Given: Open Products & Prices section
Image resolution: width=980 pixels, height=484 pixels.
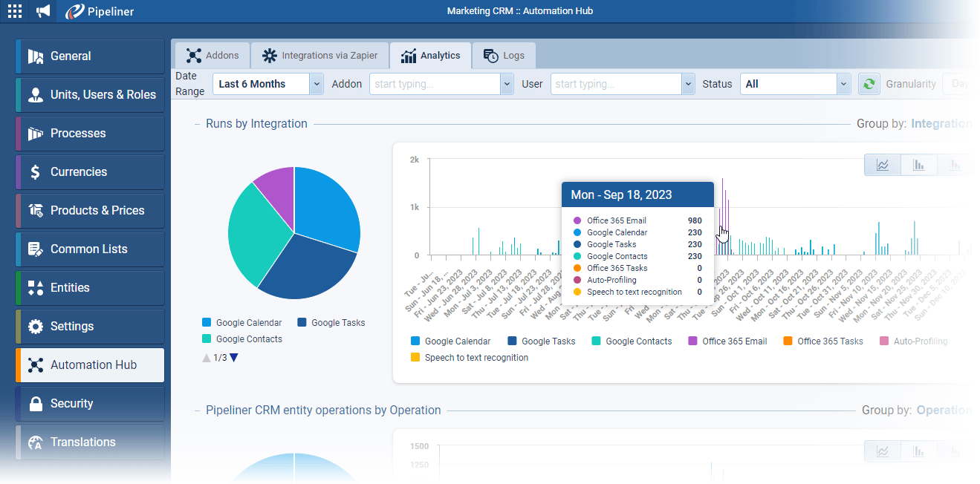Looking at the screenshot, I should pos(89,211).
